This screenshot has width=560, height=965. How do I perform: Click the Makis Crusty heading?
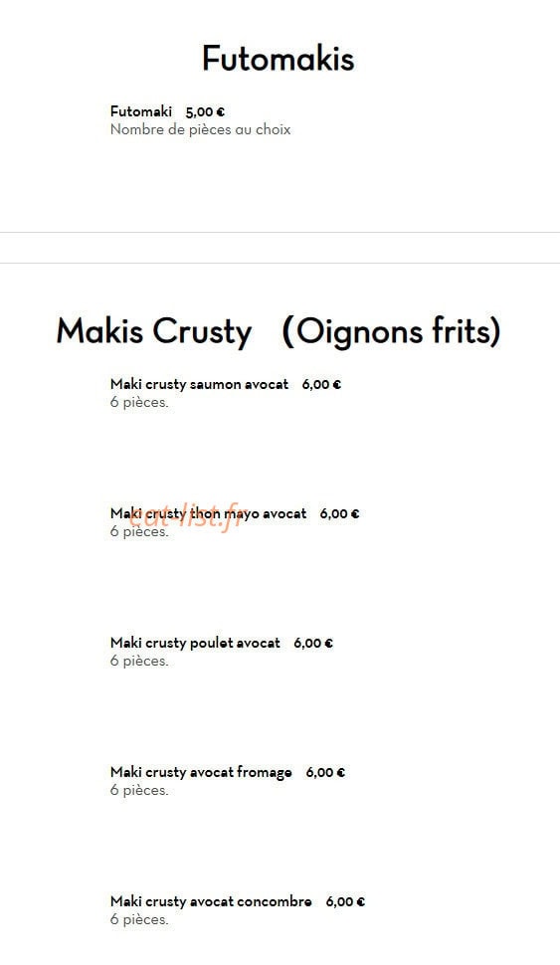(x=154, y=331)
